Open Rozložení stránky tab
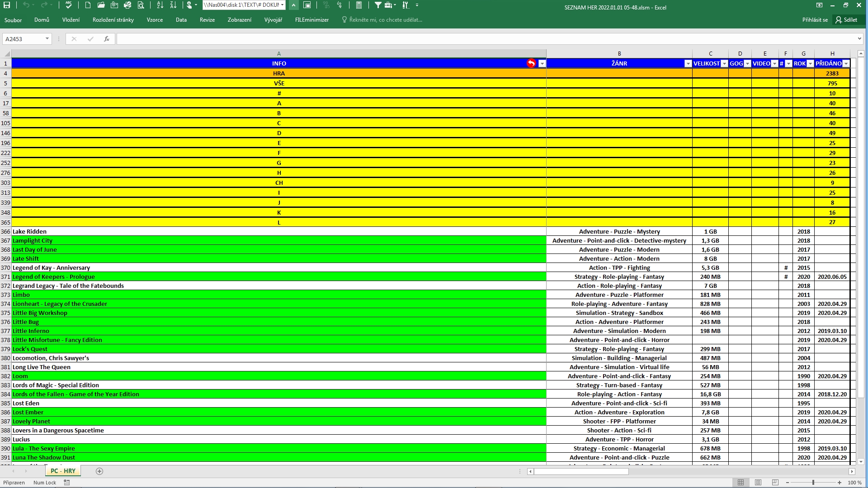This screenshot has width=868, height=488. point(113,20)
